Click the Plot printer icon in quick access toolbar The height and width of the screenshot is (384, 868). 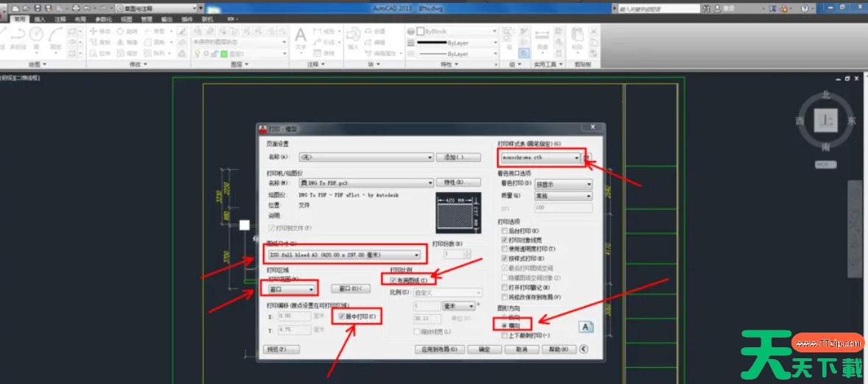[76, 8]
